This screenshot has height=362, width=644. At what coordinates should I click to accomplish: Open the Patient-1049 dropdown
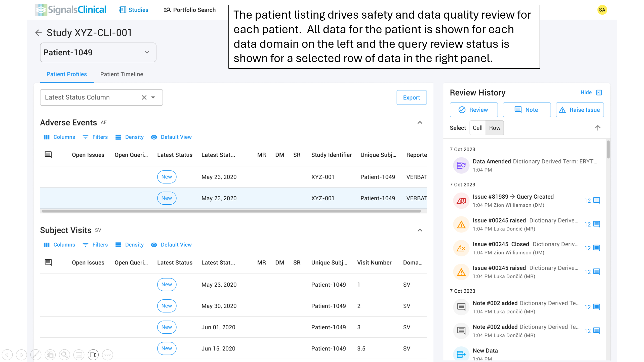[x=147, y=52]
